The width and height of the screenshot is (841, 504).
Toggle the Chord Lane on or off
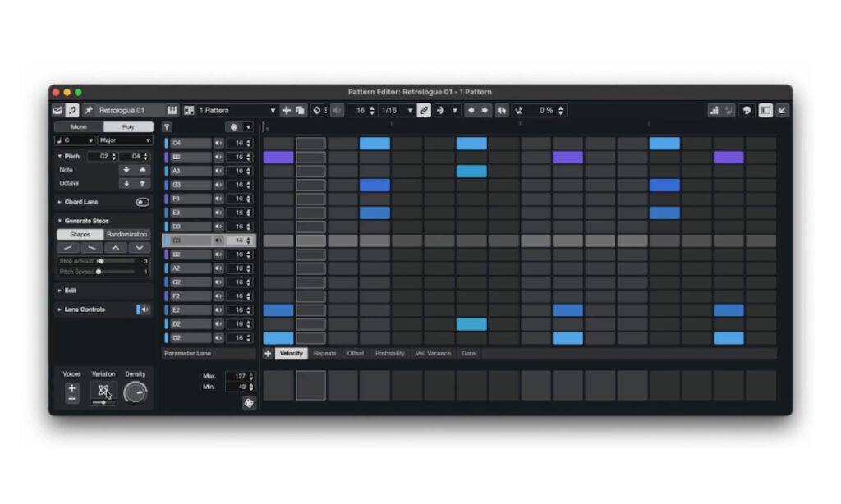click(x=140, y=202)
